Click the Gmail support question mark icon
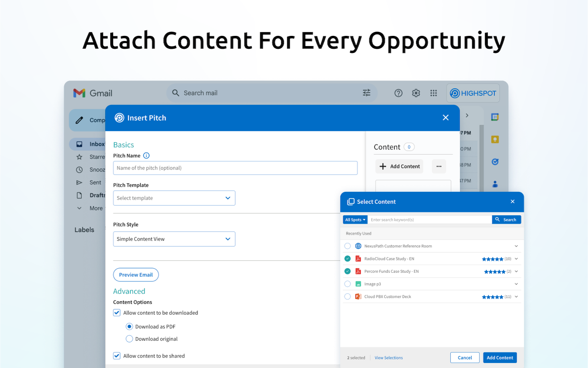 pyautogui.click(x=398, y=93)
